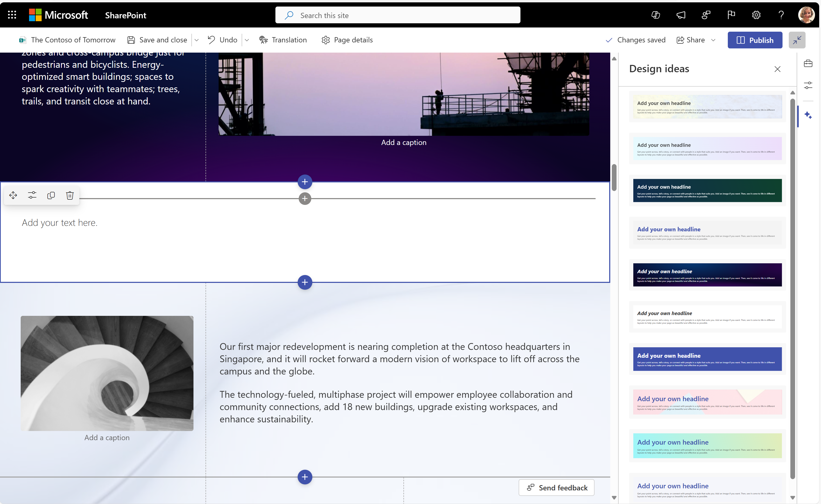
Task: Click the Share dropdown arrow
Action: coord(715,40)
